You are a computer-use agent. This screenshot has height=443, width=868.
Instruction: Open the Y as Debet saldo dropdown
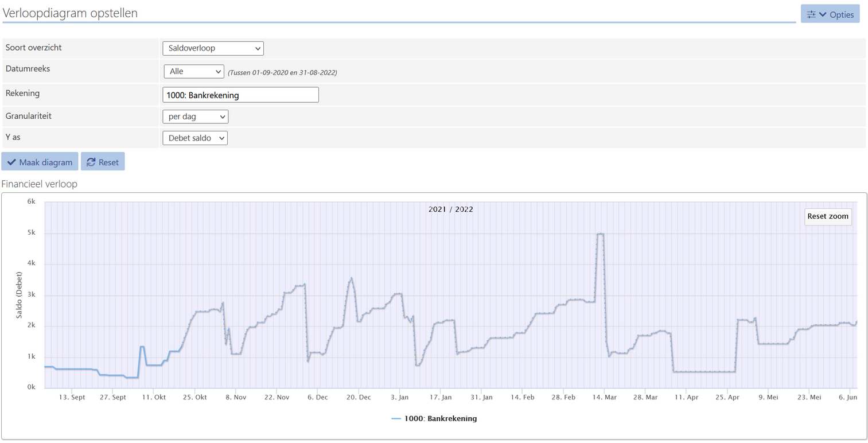(x=195, y=138)
